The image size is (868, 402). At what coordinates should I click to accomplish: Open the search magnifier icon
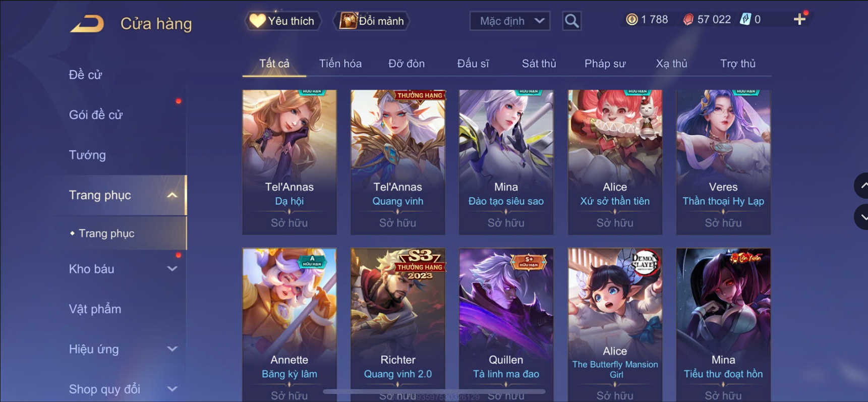(x=571, y=21)
